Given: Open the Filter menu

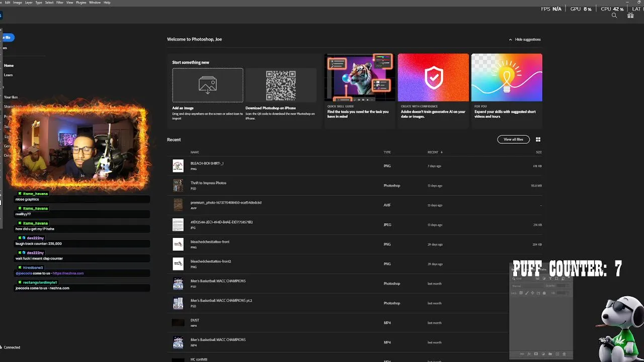Looking at the screenshot, I should click(60, 3).
